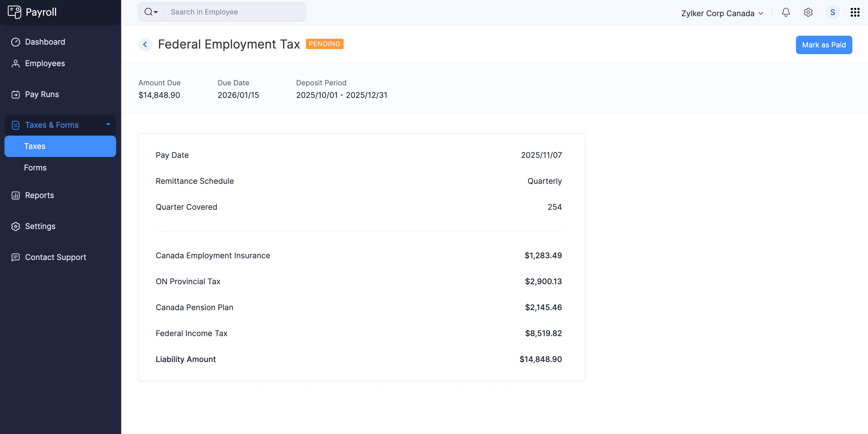Open the notifications bell
The image size is (868, 434).
tap(786, 13)
